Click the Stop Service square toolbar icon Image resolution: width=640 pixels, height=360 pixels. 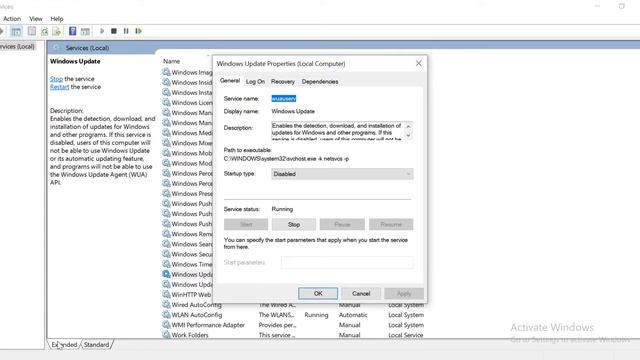click(114, 31)
